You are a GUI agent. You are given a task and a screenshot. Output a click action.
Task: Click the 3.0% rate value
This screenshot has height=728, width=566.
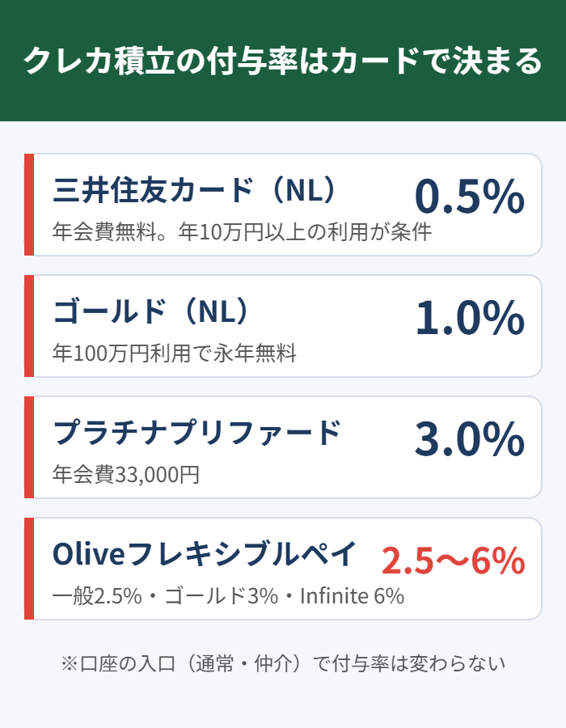point(470,438)
